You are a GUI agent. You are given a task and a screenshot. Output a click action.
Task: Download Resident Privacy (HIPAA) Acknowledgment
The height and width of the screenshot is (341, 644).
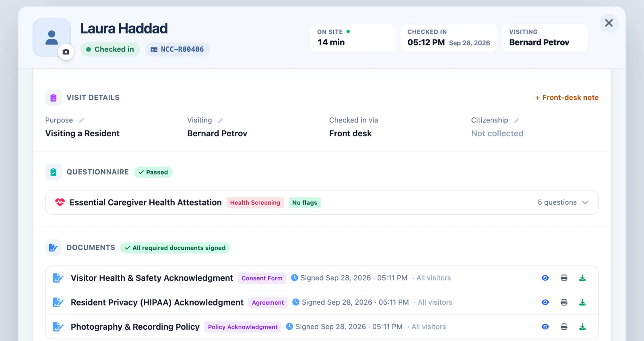tap(582, 302)
